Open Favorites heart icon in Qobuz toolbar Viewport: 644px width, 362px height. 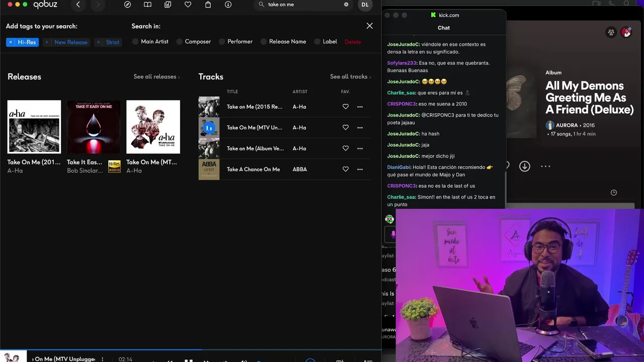(x=188, y=5)
